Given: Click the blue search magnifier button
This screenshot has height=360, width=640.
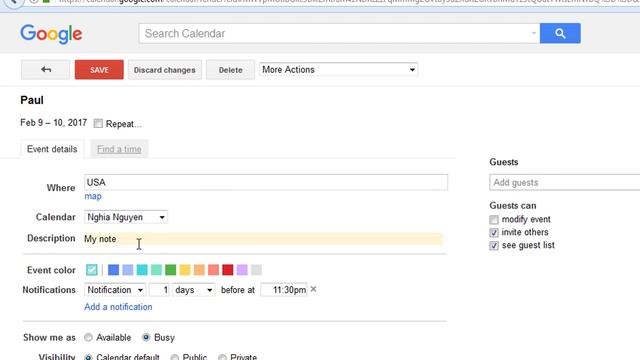Looking at the screenshot, I should 560,33.
